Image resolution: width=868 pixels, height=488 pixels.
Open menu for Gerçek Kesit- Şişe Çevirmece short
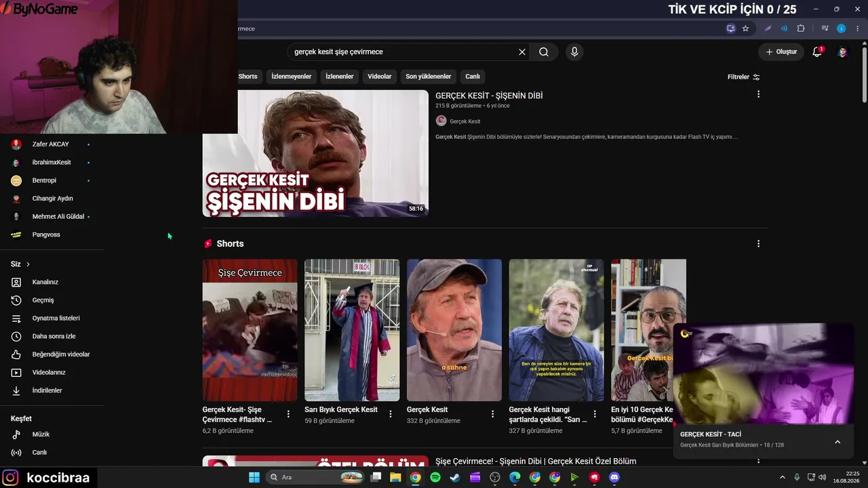click(288, 414)
